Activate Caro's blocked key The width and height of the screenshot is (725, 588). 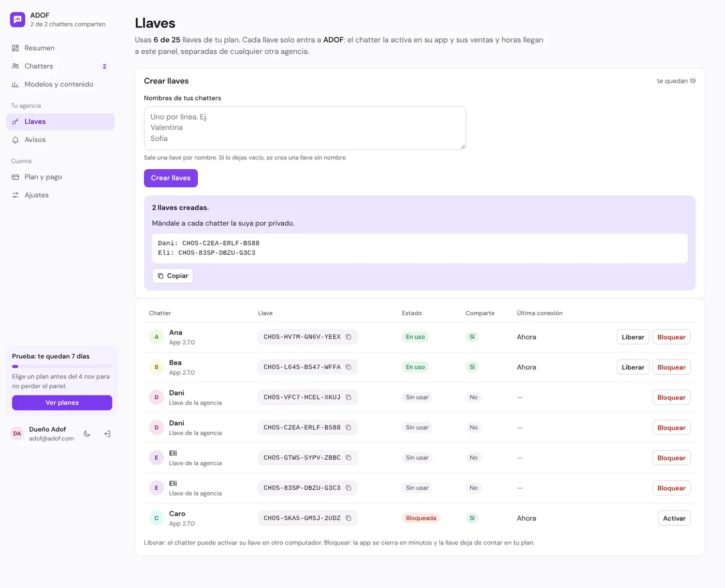pos(674,518)
